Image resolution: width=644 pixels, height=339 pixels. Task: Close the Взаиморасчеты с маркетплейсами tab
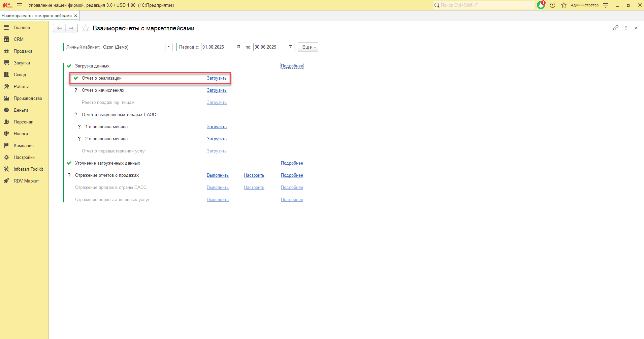point(76,16)
